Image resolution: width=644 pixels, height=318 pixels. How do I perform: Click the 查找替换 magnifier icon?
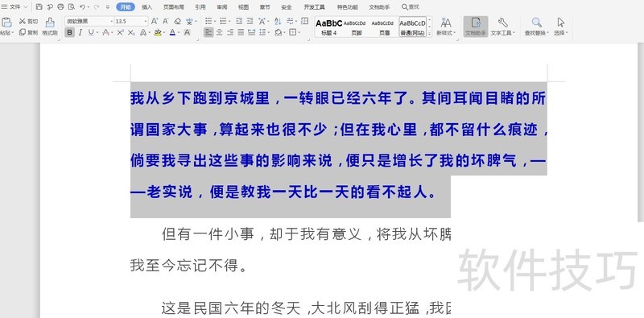(x=536, y=27)
